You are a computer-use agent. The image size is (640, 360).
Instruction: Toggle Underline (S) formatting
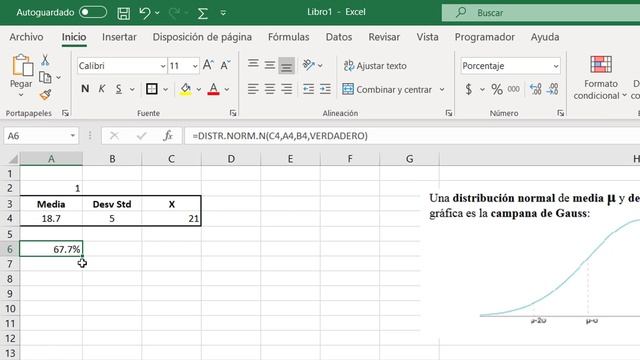pyautogui.click(x=118, y=89)
